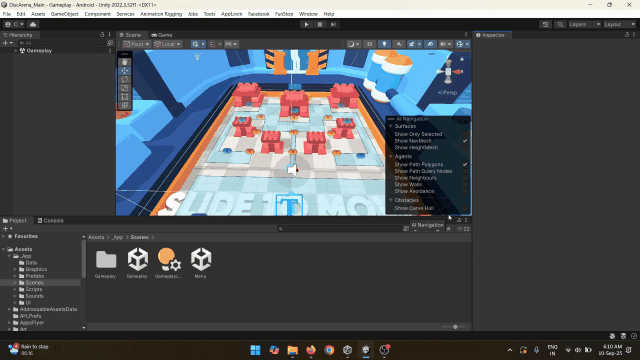Screen dimensions: 640x360
Task: Switch to the Console tab
Action: tap(51, 220)
